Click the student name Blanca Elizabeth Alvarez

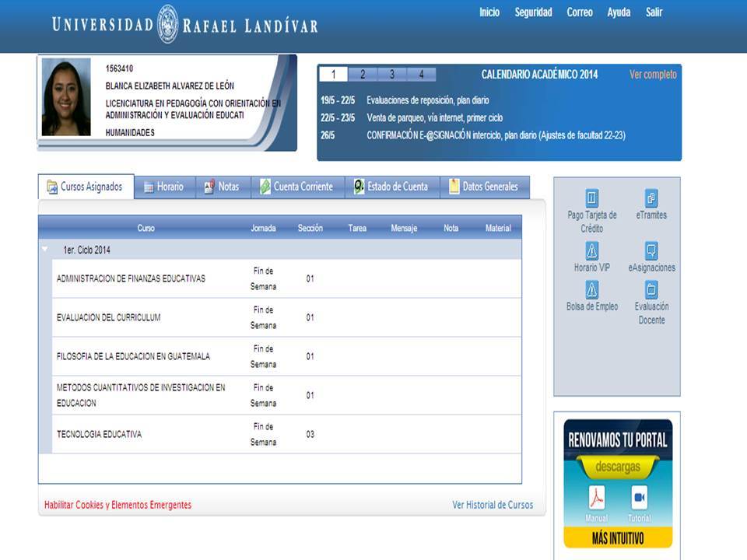(170, 86)
